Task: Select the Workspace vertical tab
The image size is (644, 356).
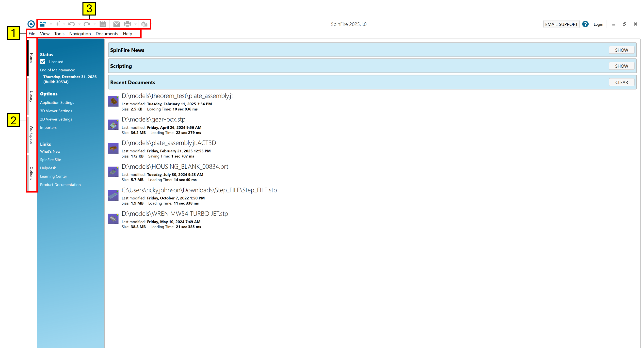Action: tap(31, 135)
